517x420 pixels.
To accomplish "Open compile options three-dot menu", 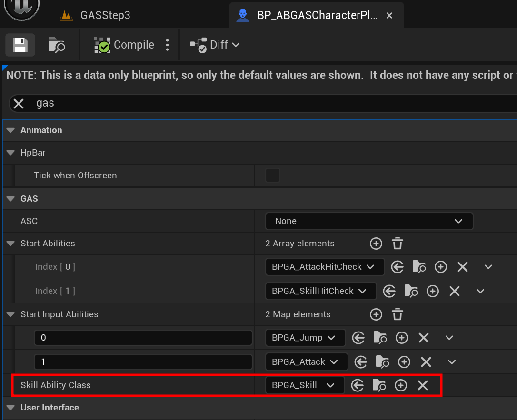I will click(168, 45).
